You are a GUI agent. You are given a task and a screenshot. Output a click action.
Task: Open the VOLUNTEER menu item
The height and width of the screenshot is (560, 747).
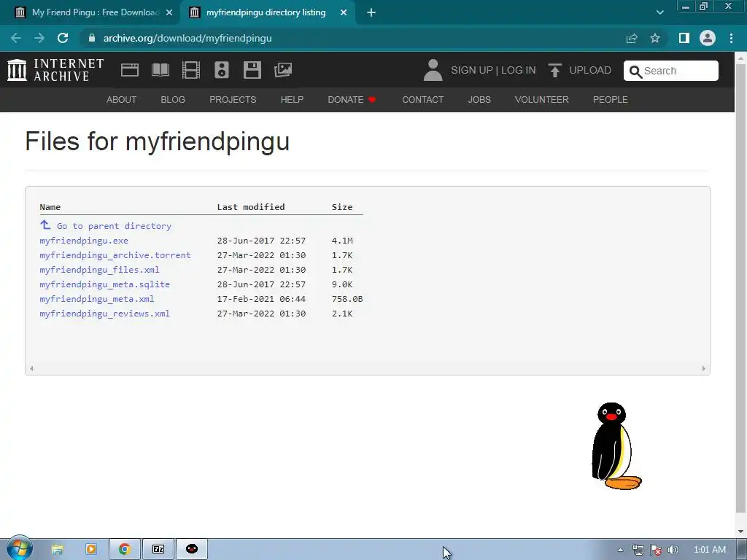542,99
